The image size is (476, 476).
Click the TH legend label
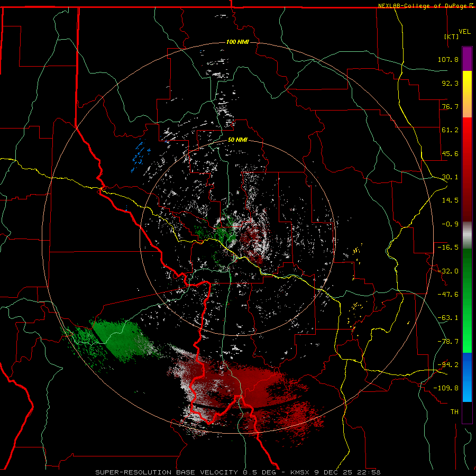454,412
